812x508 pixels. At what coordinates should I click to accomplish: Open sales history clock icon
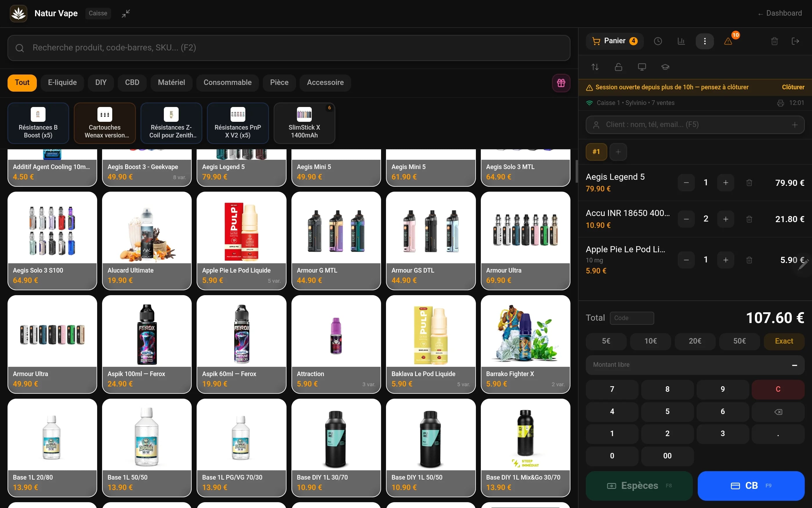point(658,41)
